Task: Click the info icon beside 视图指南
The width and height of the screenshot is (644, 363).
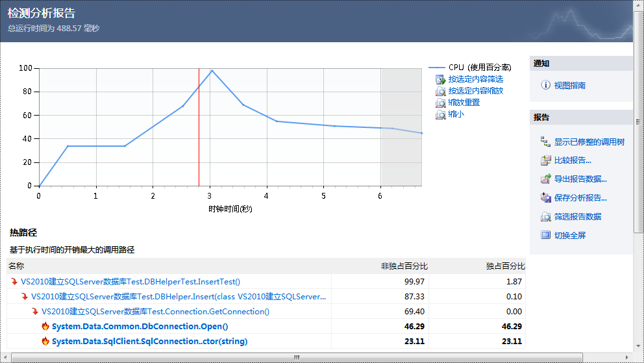Action: point(545,85)
